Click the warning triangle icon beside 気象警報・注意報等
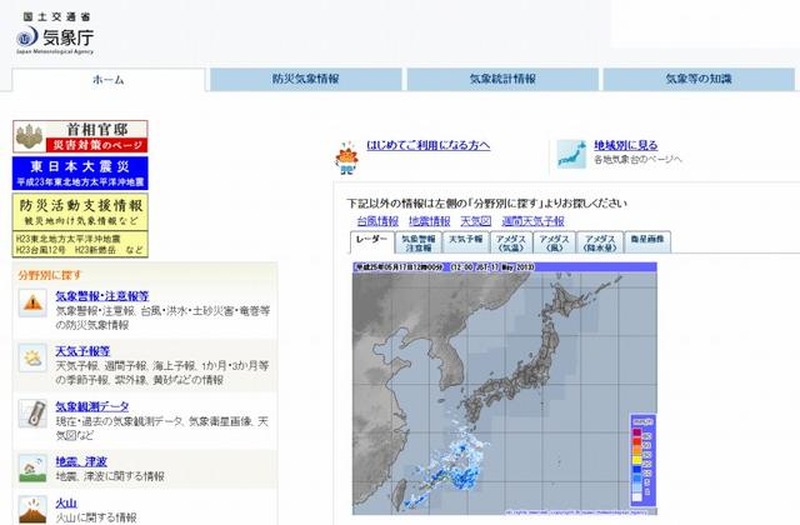This screenshot has height=525, width=800. [x=32, y=301]
